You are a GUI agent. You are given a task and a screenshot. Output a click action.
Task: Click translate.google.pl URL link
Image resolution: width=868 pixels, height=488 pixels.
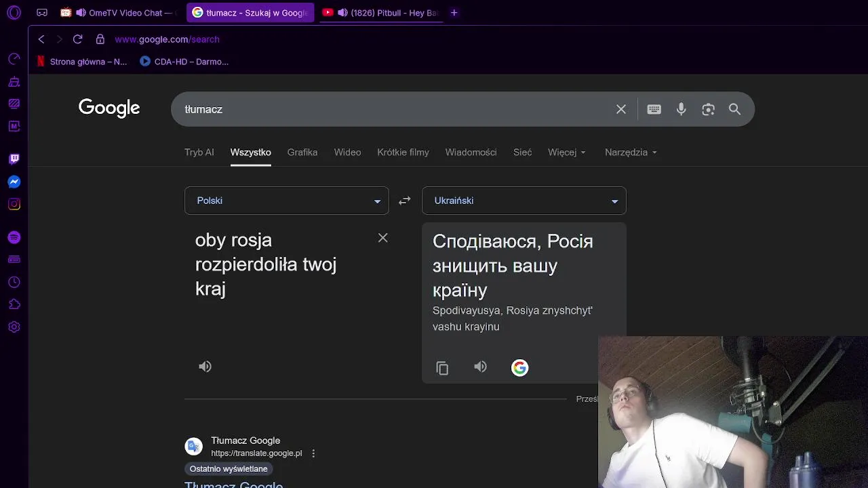click(256, 453)
